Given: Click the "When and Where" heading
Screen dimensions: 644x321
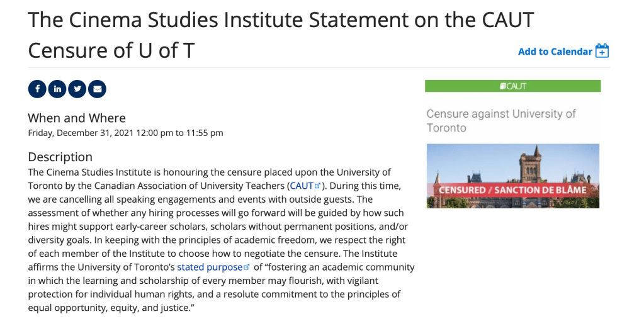Looking at the screenshot, I should pyautogui.click(x=77, y=118).
